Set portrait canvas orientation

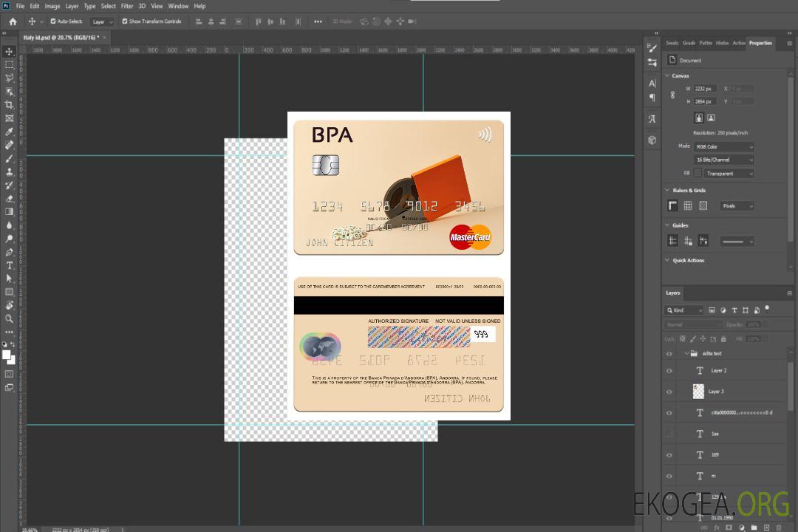[x=699, y=117]
